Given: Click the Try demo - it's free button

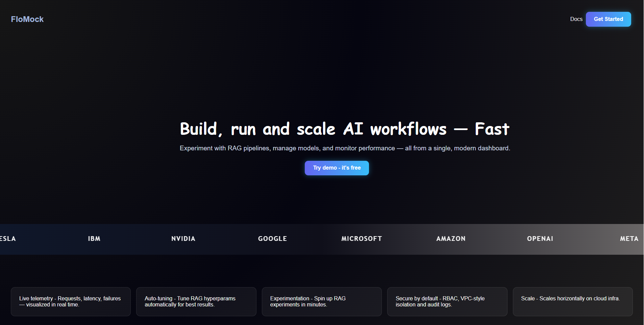Looking at the screenshot, I should [x=337, y=168].
